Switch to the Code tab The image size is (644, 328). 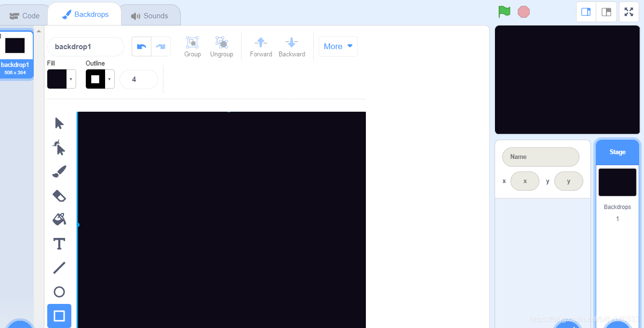point(25,15)
